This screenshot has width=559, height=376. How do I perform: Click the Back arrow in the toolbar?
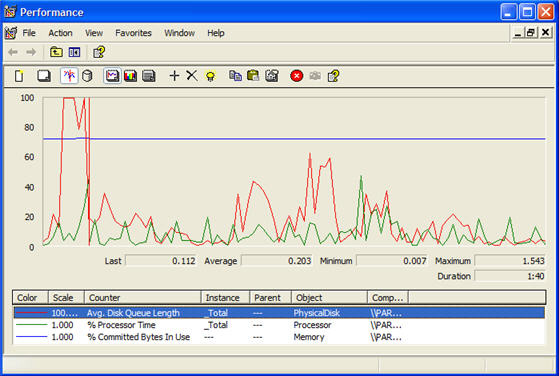coord(13,52)
